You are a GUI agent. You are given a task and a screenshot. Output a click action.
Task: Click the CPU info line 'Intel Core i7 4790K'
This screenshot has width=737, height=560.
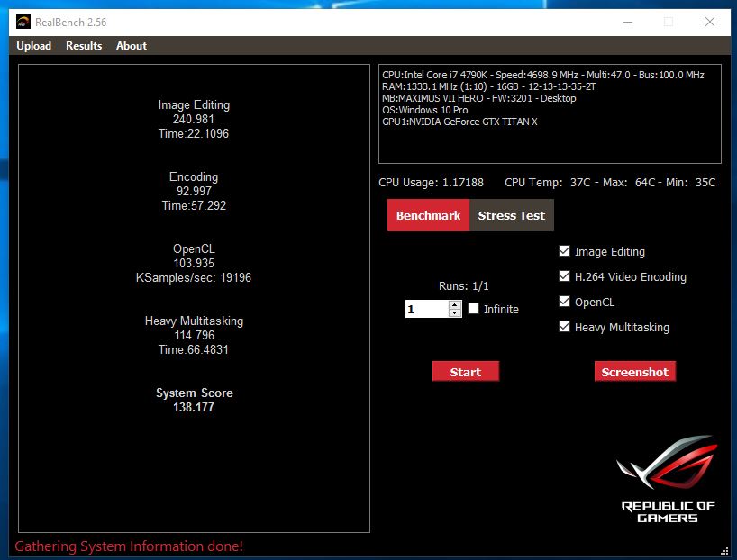click(x=543, y=75)
